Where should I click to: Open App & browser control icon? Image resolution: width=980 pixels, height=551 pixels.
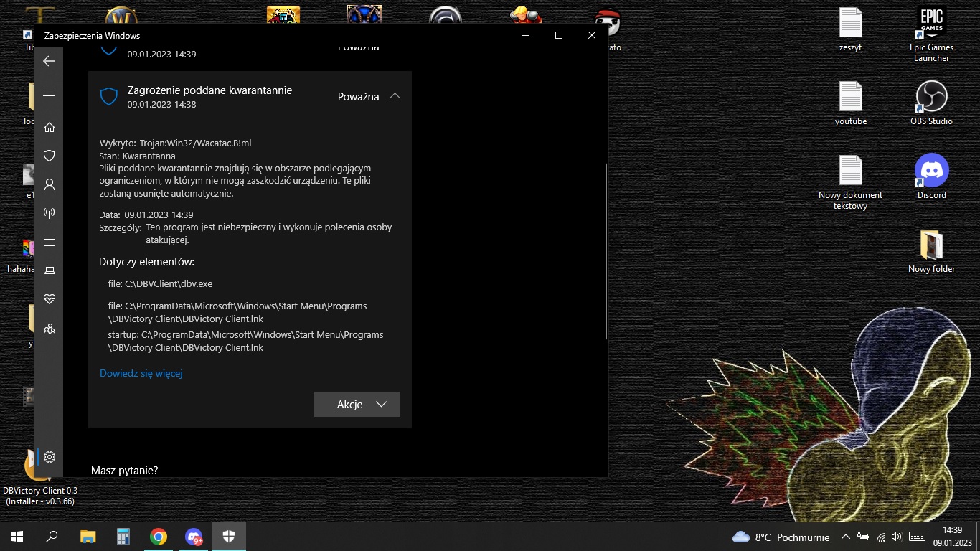click(x=49, y=242)
